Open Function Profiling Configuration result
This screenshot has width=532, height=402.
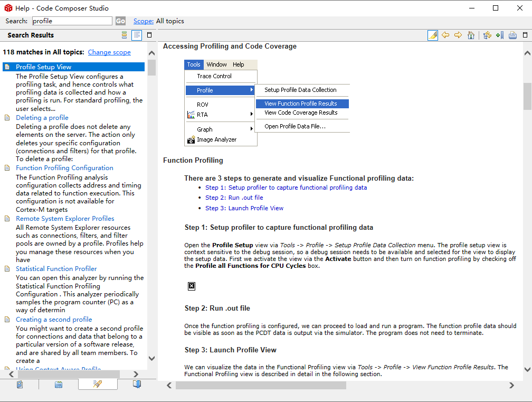tap(64, 168)
